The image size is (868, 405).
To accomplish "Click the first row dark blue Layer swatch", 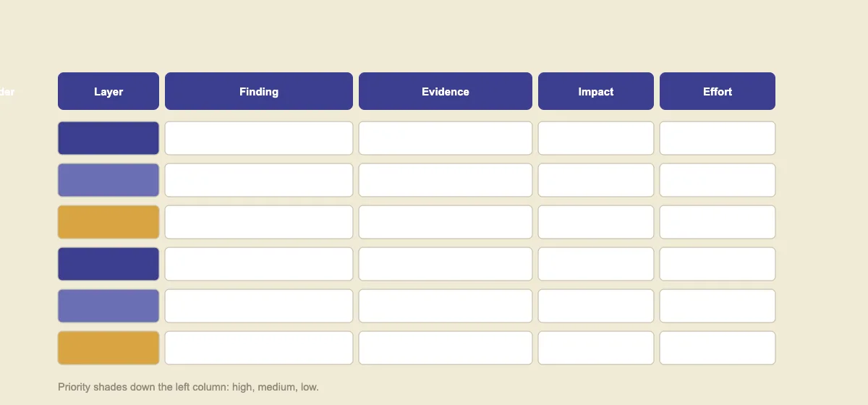I will [109, 138].
